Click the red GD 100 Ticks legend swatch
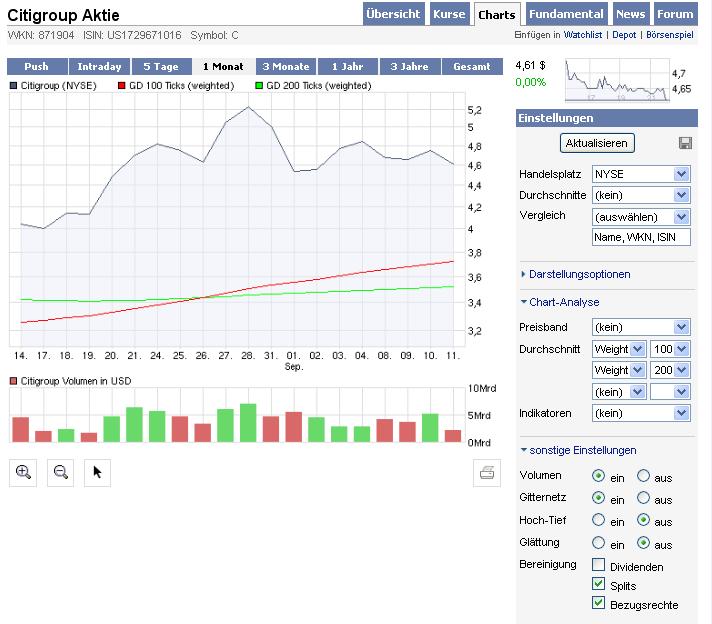Image resolution: width=712 pixels, height=624 pixels. tap(122, 86)
